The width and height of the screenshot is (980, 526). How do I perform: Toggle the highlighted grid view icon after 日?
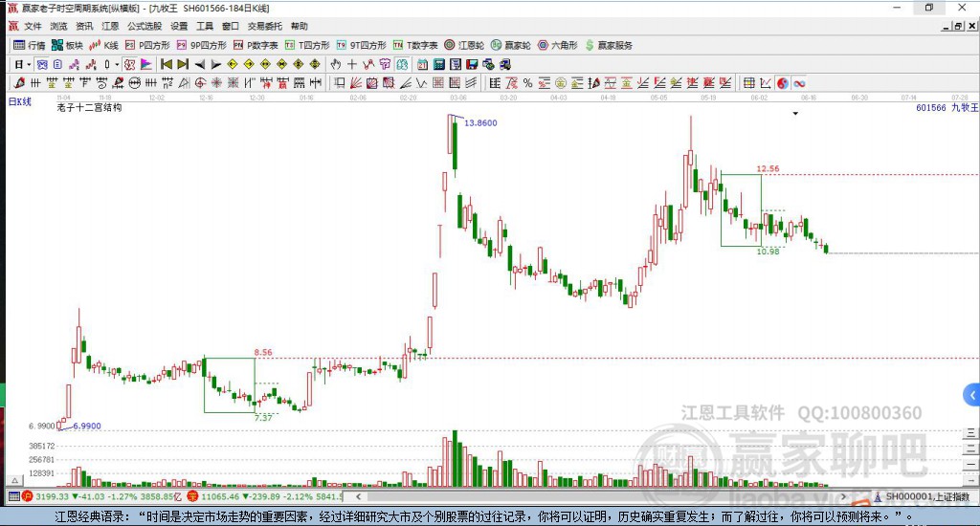[42, 64]
